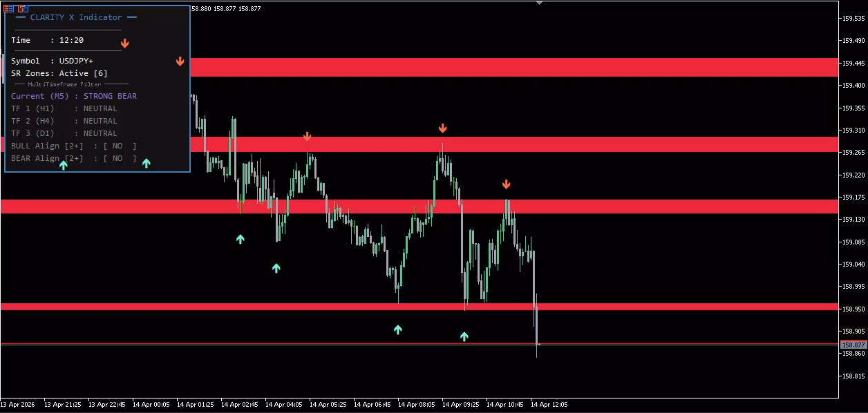Select the sell arrow above the 09:25 peak
The image size is (868, 413).
coord(442,128)
